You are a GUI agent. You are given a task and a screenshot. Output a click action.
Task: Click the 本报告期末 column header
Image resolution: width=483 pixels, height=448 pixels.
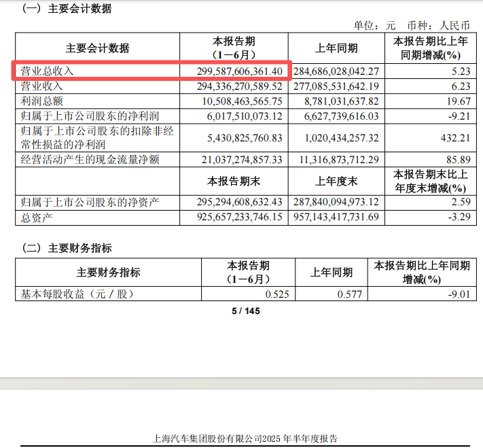233,181
